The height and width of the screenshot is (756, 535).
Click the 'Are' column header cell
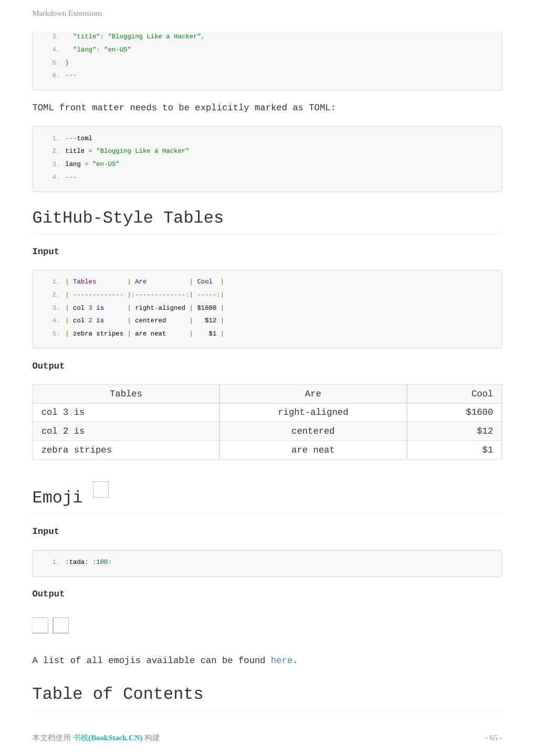click(x=313, y=394)
